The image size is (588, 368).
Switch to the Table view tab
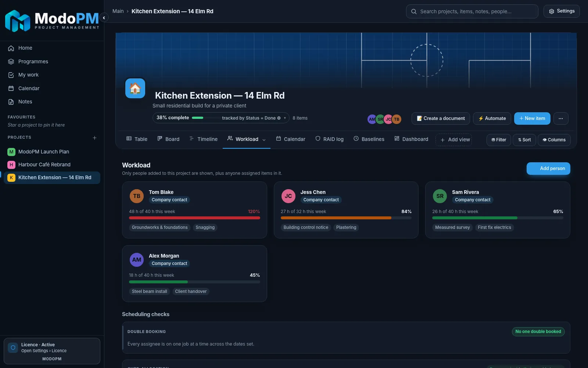(x=137, y=139)
